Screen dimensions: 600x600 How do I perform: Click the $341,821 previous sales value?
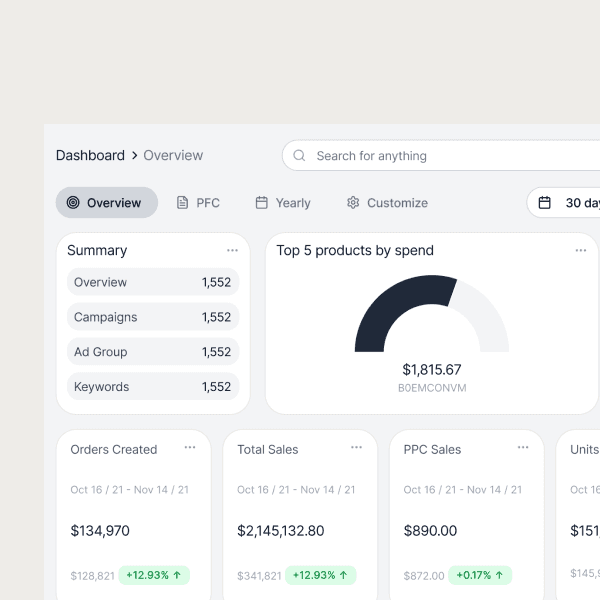click(x=259, y=576)
